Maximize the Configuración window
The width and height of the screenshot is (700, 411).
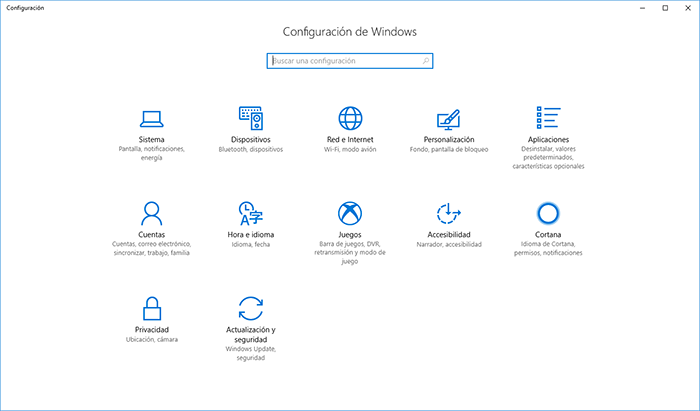(665, 8)
